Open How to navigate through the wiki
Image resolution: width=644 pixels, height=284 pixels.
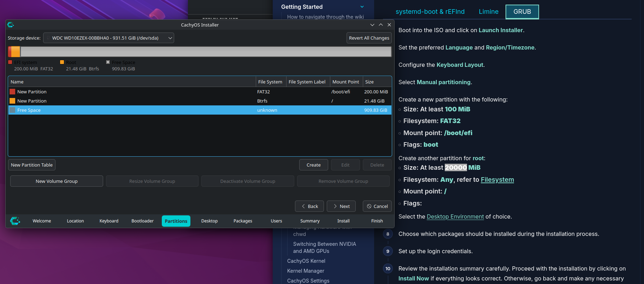[x=325, y=17]
